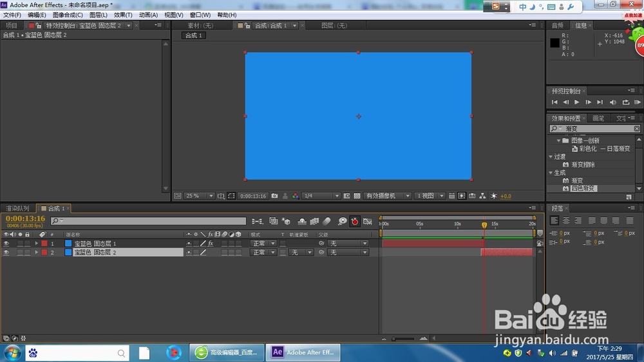
Task: Hide layer 宝蓝色 固态层 1 with eye toggle
Action: 6,243
